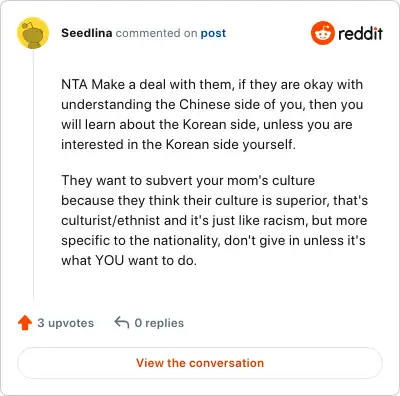Click the paragraph starting with "NTA Make a deal"
Image resolution: width=400 pixels, height=396 pixels.
212,114
